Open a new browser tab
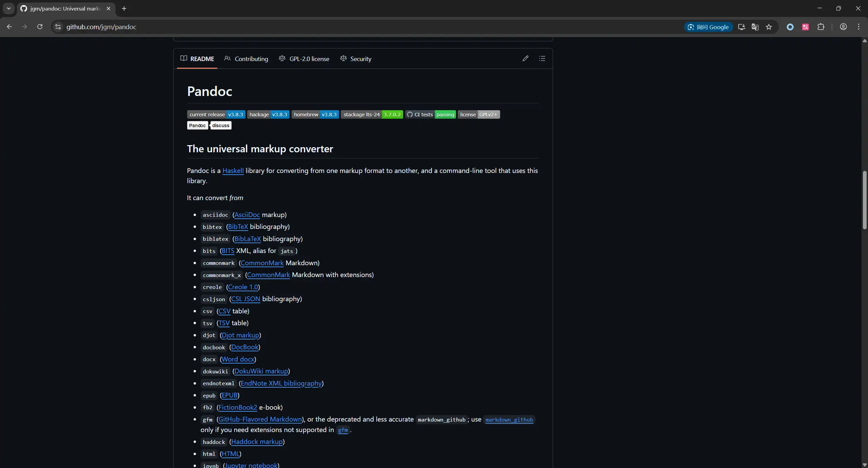 click(124, 8)
